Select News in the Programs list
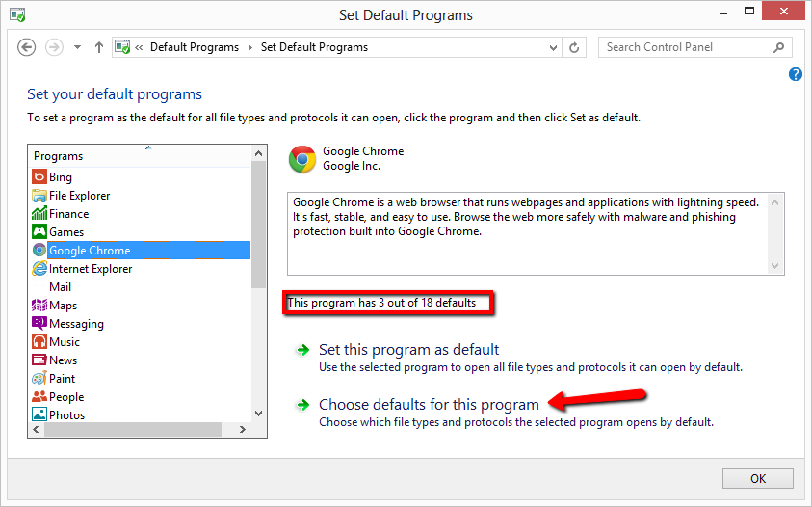The image size is (812, 507). coord(63,360)
